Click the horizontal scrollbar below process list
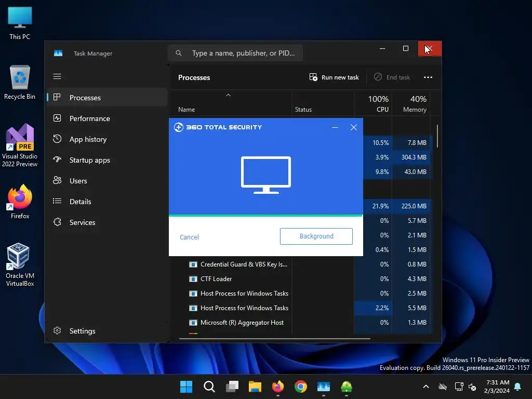Image resolution: width=532 pixels, height=399 pixels. (x=274, y=338)
